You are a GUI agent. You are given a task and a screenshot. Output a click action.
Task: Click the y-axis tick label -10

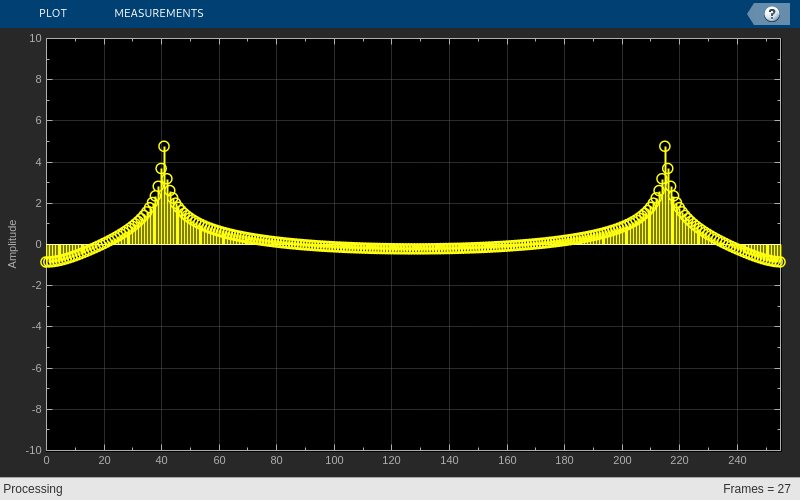[34, 451]
